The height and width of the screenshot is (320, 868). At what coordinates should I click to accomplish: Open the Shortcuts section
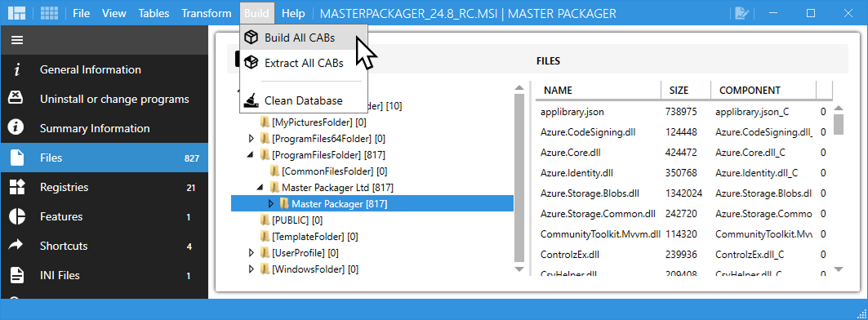tap(104, 246)
